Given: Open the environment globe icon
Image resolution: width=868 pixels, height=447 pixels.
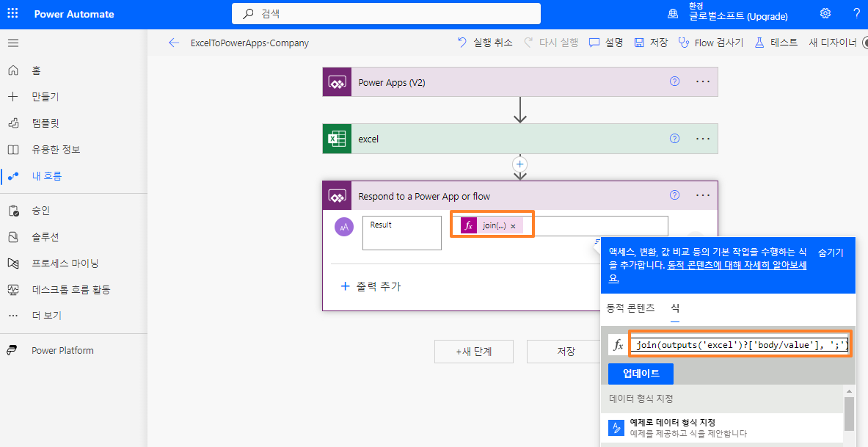Looking at the screenshot, I should pos(673,14).
